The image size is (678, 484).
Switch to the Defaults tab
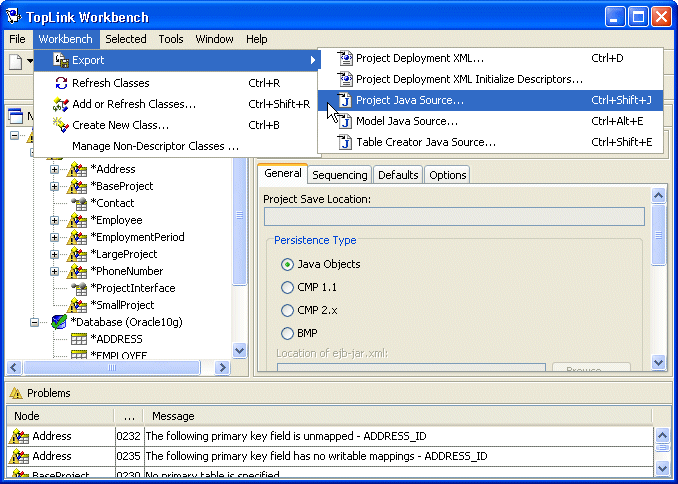click(398, 175)
